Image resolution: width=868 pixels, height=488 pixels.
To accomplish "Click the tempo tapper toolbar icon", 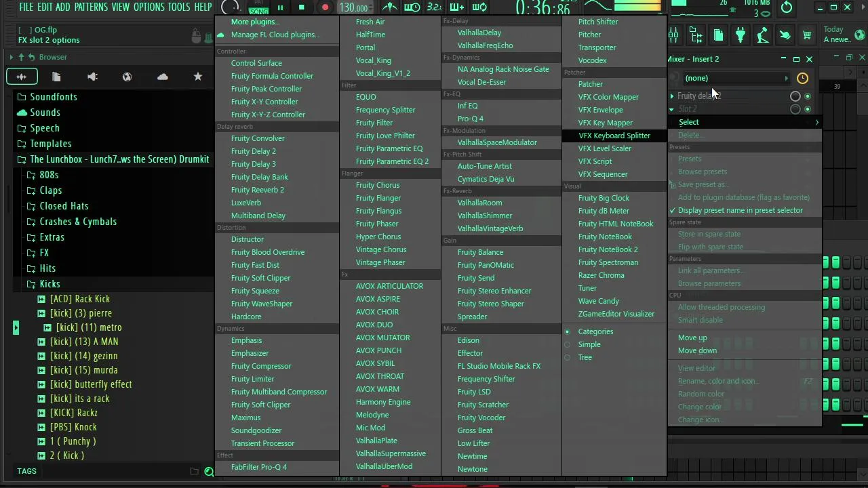I will click(x=763, y=35).
